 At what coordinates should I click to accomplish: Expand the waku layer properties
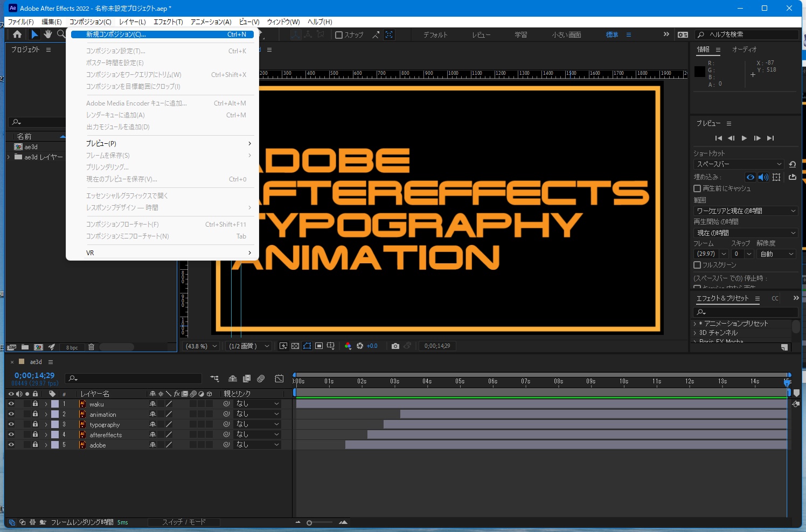point(46,404)
